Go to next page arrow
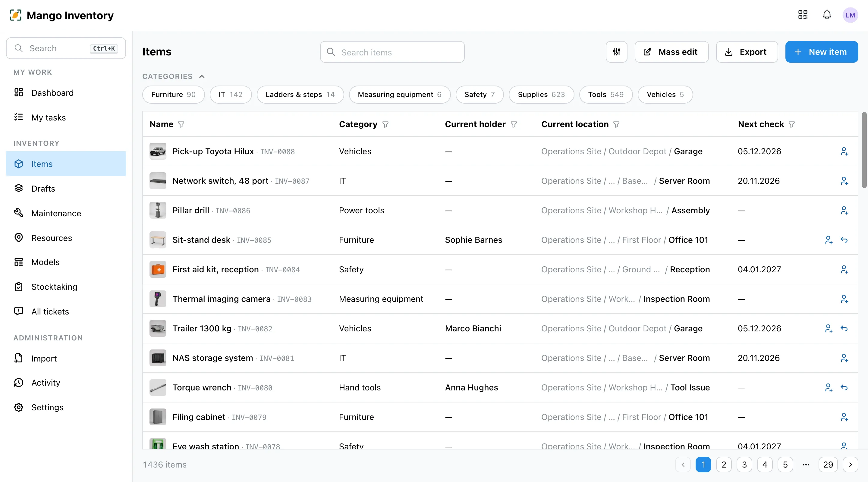868x482 pixels. [x=850, y=465]
